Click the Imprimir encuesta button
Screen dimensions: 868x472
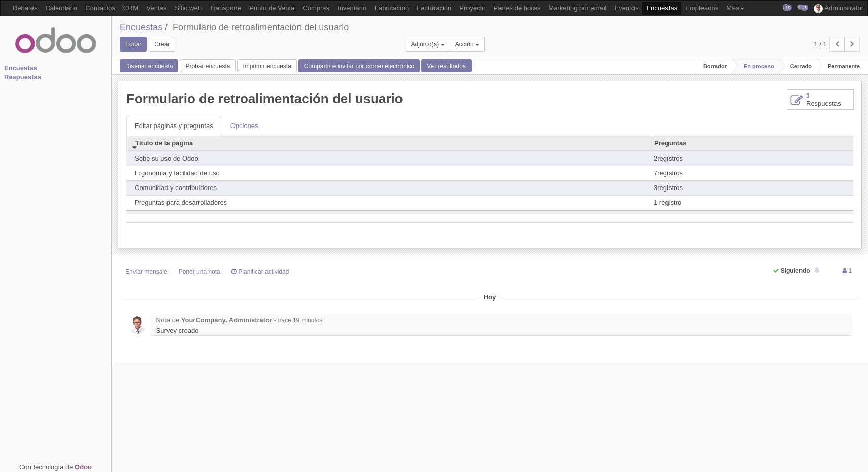[267, 66]
